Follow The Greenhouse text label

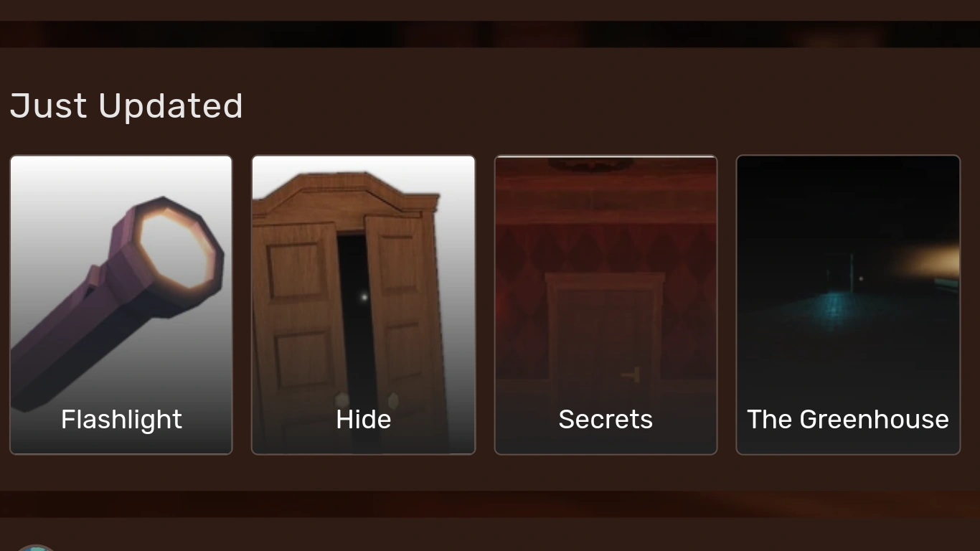tap(848, 419)
